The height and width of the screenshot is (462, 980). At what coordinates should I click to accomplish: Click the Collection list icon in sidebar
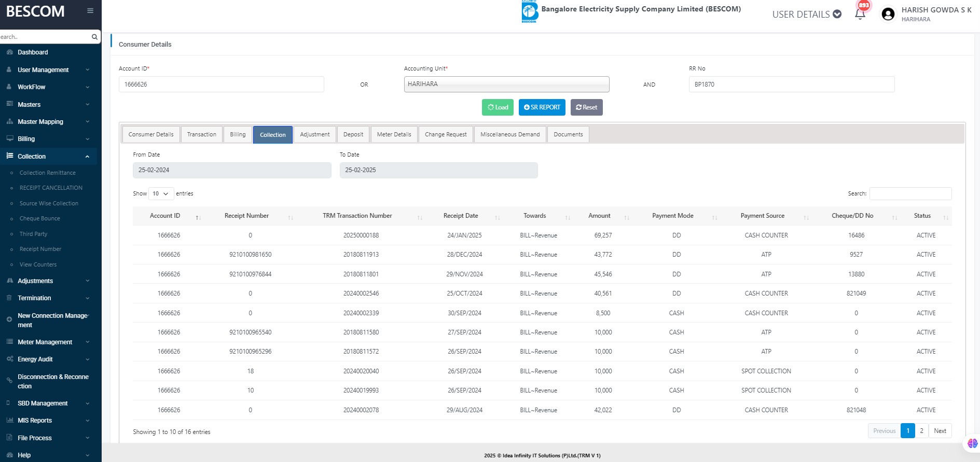tap(9, 156)
